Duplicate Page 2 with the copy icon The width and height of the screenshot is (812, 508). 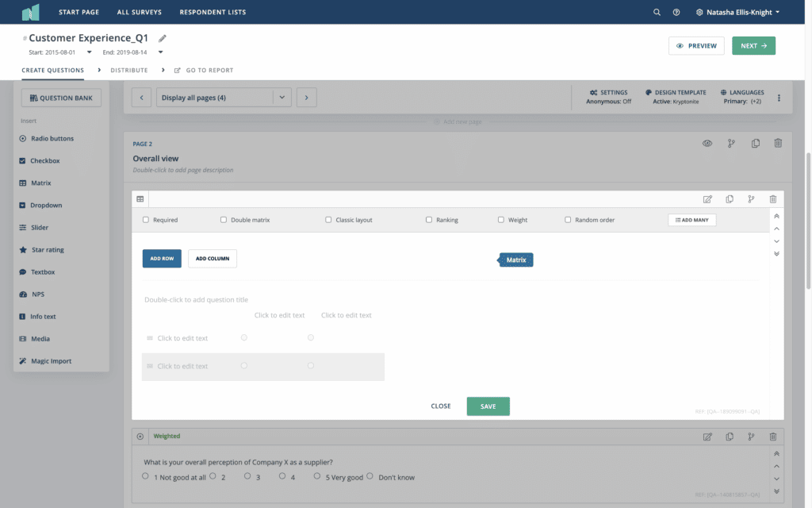pyautogui.click(x=755, y=143)
